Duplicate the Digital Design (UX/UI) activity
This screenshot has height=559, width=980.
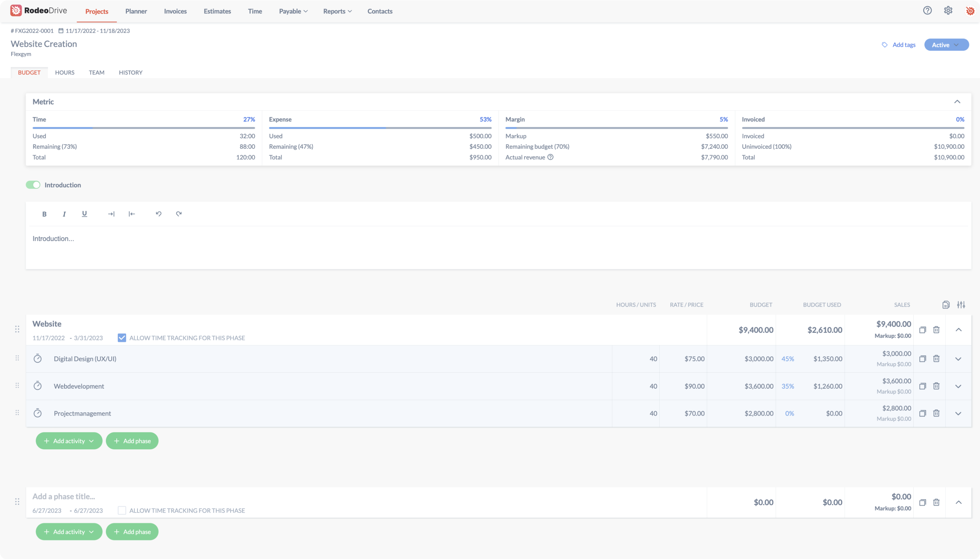coord(923,359)
